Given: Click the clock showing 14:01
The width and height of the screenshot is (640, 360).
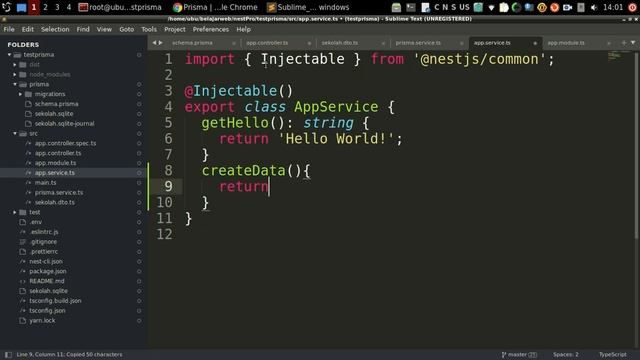Looking at the screenshot, I should (613, 7).
